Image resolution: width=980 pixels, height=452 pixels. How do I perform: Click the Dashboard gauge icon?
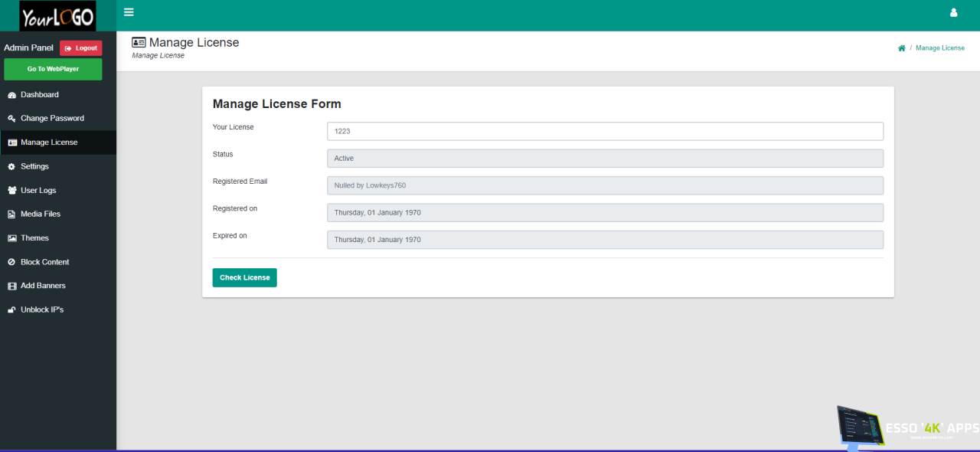11,95
